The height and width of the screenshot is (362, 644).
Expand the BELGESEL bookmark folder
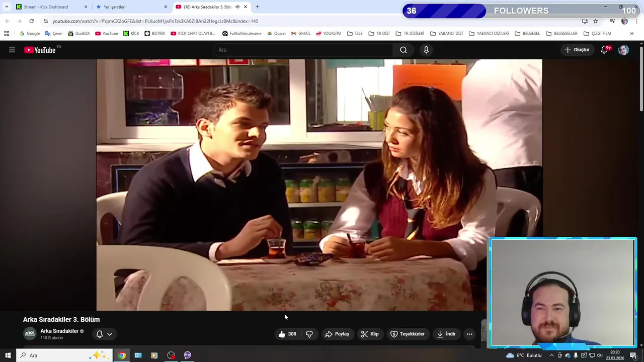[x=527, y=34]
